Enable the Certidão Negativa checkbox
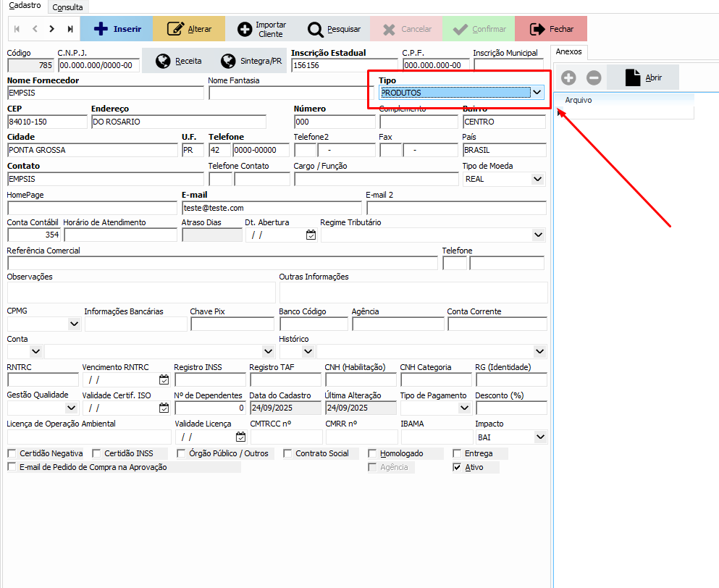 (12, 453)
